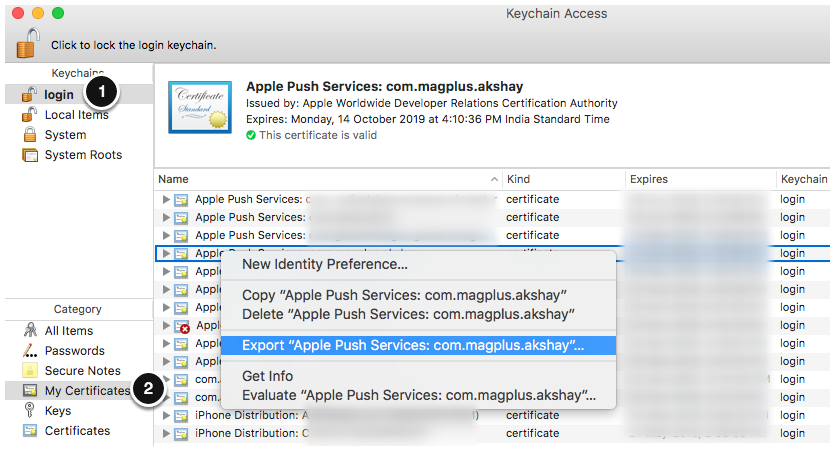
Task: Expand the third Apple Push Services row
Action: [x=166, y=235]
